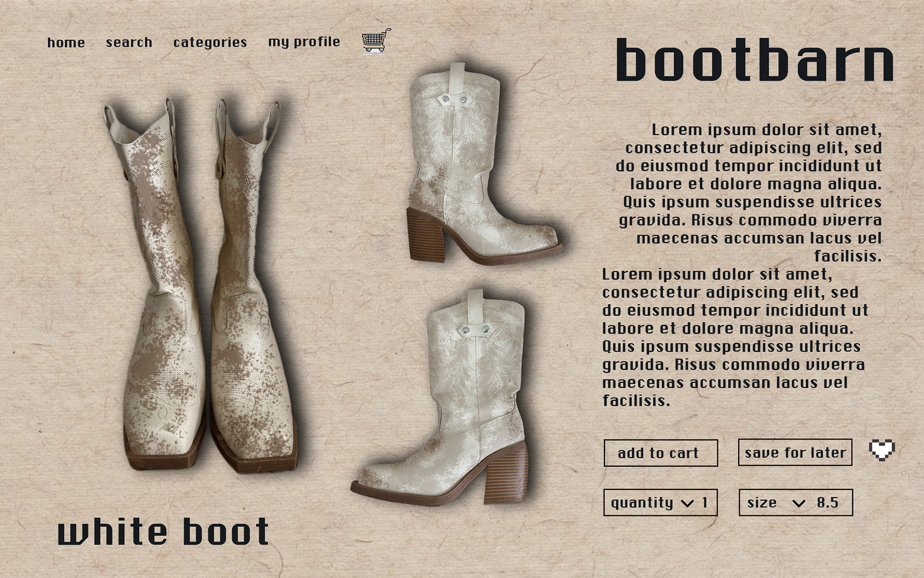Go to the home page link

click(66, 43)
